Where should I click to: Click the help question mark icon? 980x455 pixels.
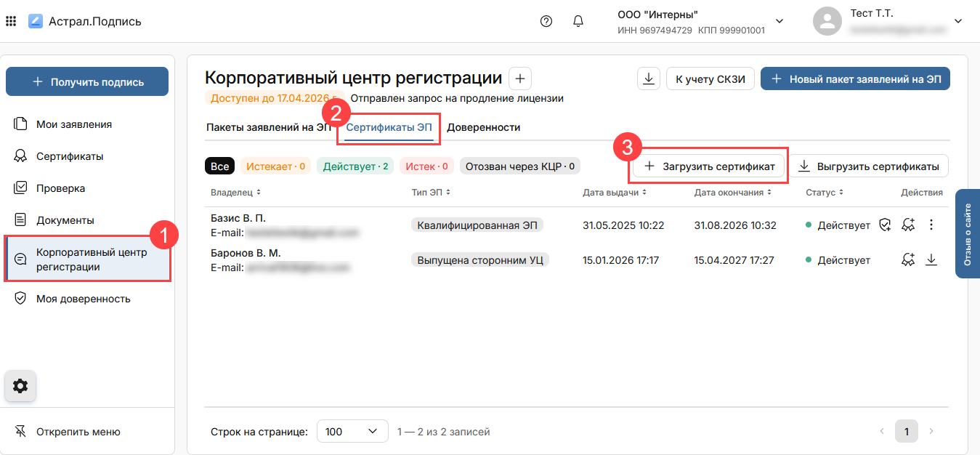[546, 21]
